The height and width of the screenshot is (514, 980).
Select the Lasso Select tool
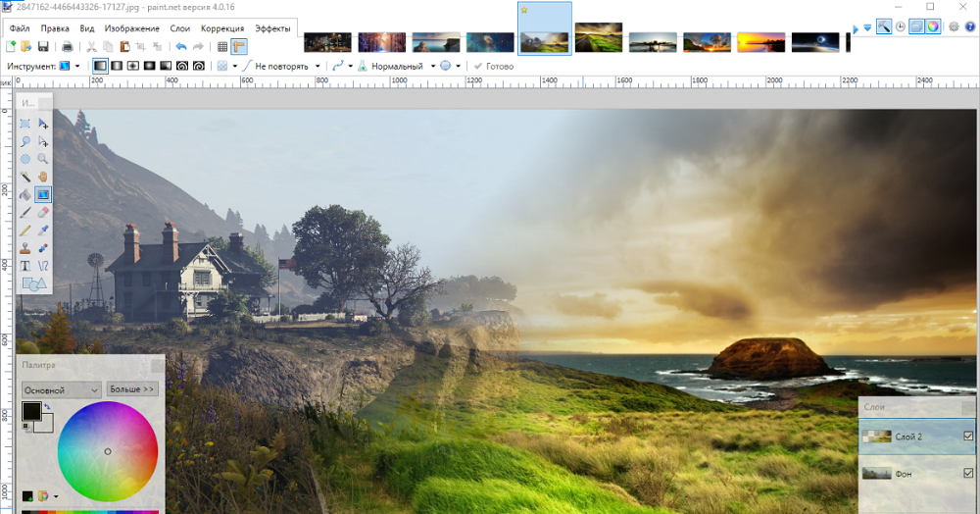click(x=25, y=141)
